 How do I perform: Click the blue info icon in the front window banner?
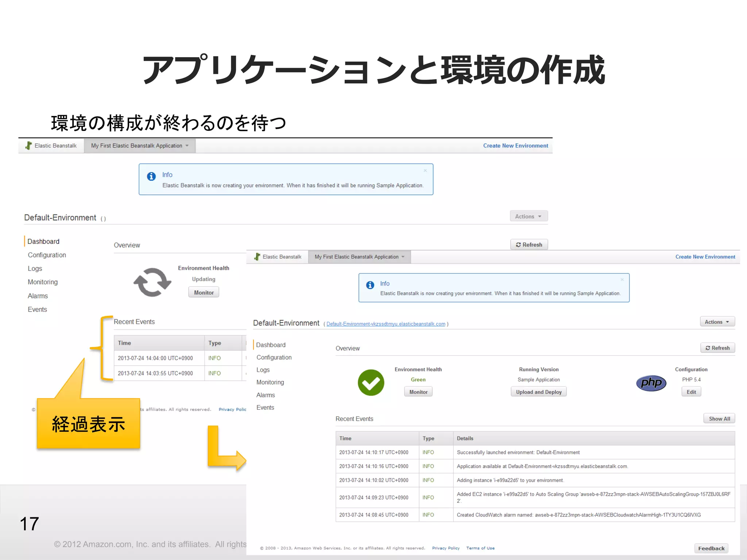pyautogui.click(x=370, y=285)
